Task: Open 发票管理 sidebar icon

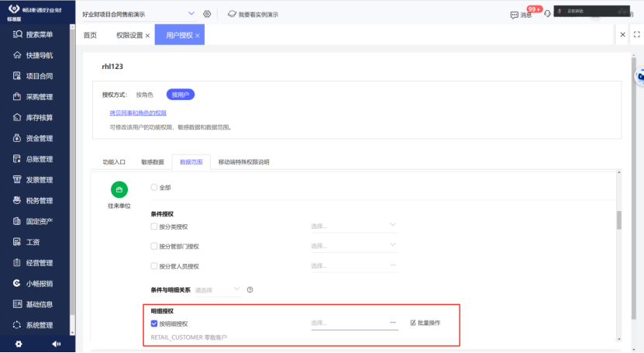Action: coord(17,179)
